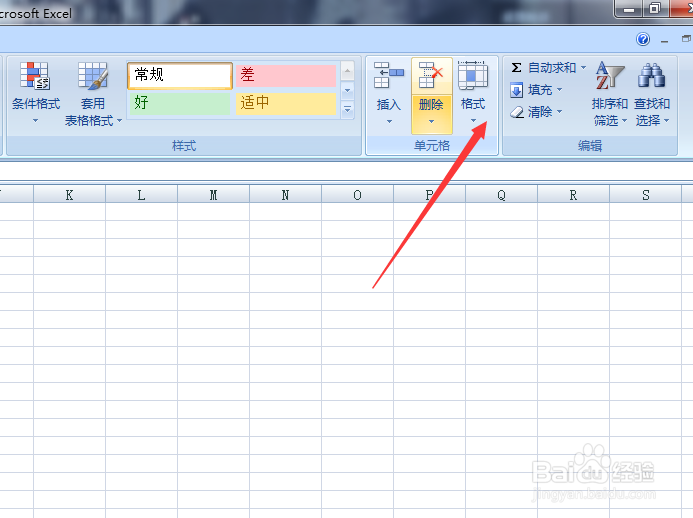The width and height of the screenshot is (693, 518).
Task: Open Excel Help question mark icon
Action: [643, 39]
